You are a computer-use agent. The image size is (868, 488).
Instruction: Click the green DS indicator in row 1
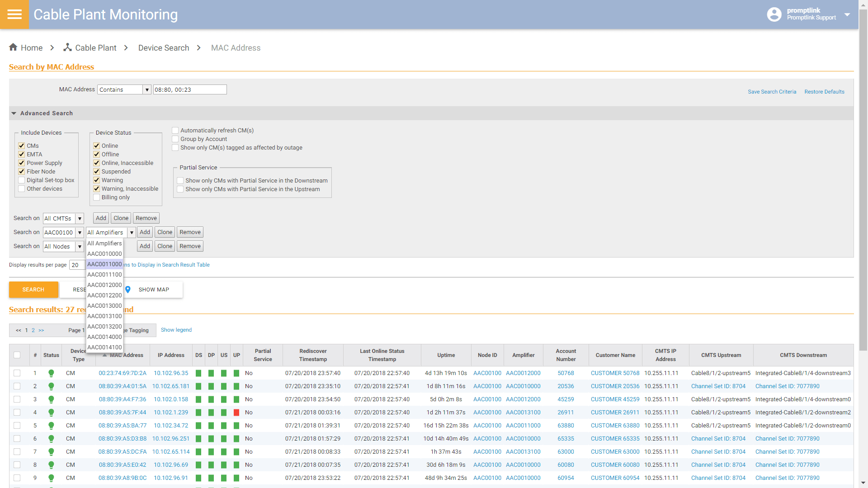click(198, 373)
